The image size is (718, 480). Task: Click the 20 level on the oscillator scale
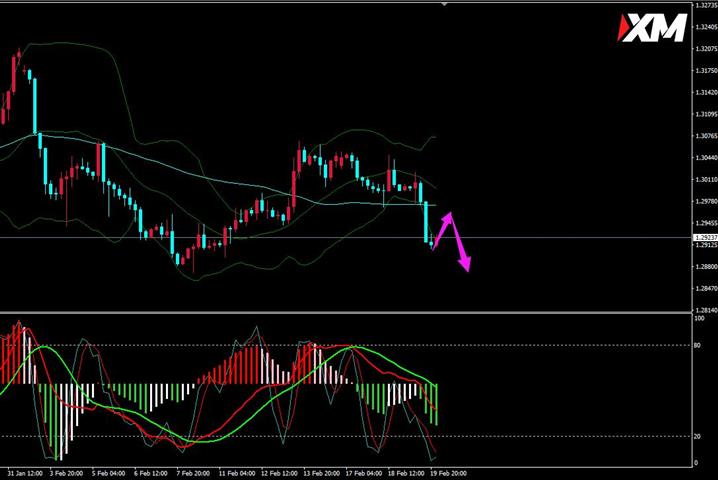tap(697, 436)
